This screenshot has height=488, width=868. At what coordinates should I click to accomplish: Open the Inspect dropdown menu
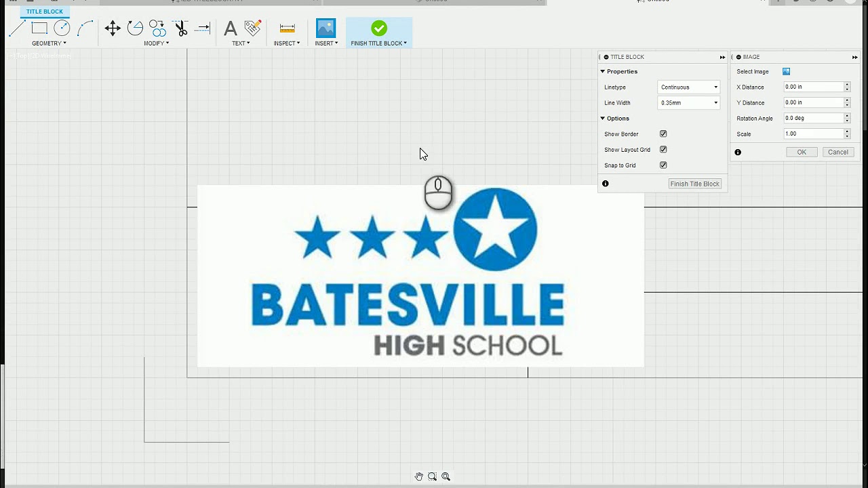click(287, 43)
